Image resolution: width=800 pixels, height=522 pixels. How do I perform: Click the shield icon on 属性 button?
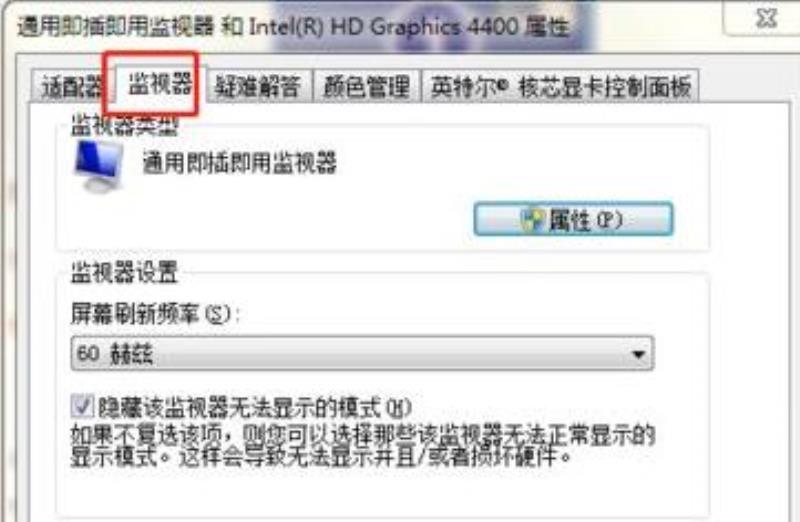(532, 220)
